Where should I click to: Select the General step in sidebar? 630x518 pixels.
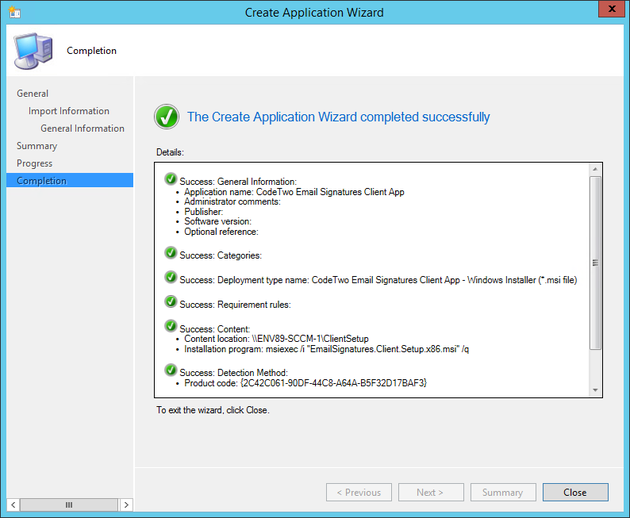point(33,94)
